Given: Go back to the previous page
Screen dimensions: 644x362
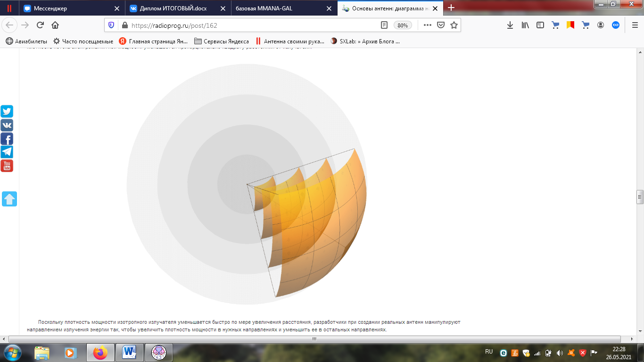Looking at the screenshot, I should (10, 25).
